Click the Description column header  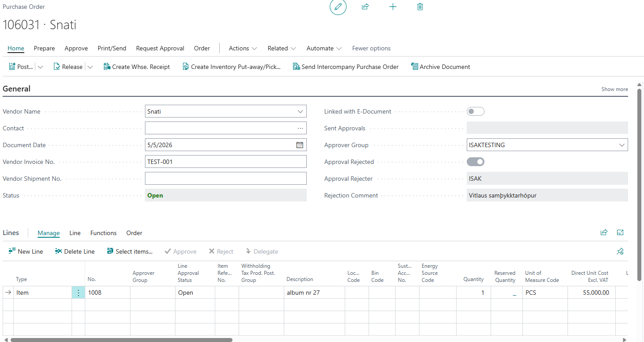coord(300,279)
